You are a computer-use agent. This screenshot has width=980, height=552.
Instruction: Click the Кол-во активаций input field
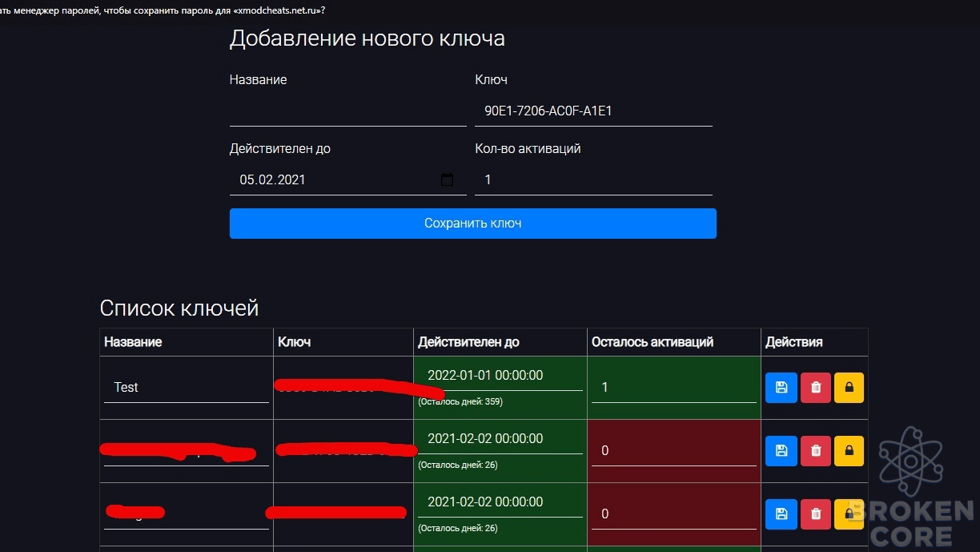click(x=593, y=179)
